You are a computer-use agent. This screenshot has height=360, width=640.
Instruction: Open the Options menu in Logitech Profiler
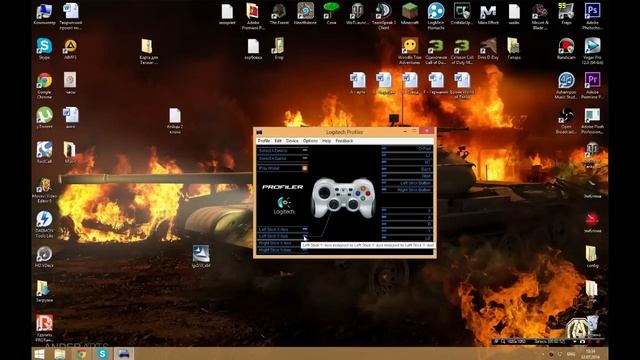pyautogui.click(x=310, y=141)
